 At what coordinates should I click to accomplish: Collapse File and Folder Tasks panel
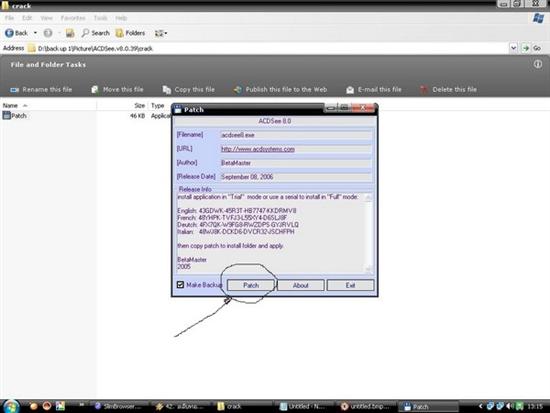[537, 64]
